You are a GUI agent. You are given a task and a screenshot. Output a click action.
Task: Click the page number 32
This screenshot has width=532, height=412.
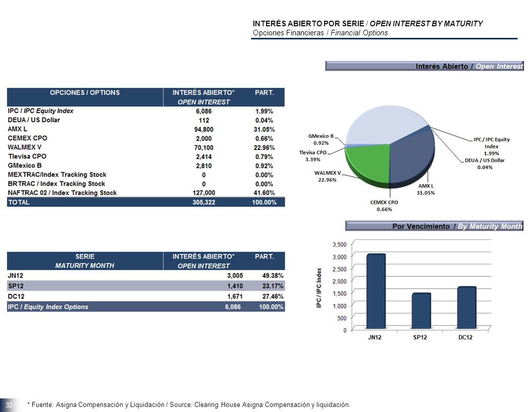9,405
